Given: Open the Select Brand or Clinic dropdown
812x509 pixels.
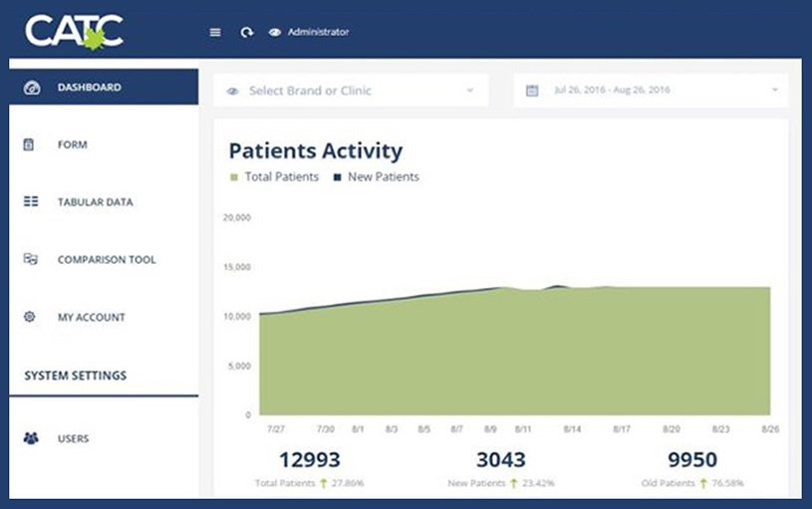Looking at the screenshot, I should click(x=351, y=91).
